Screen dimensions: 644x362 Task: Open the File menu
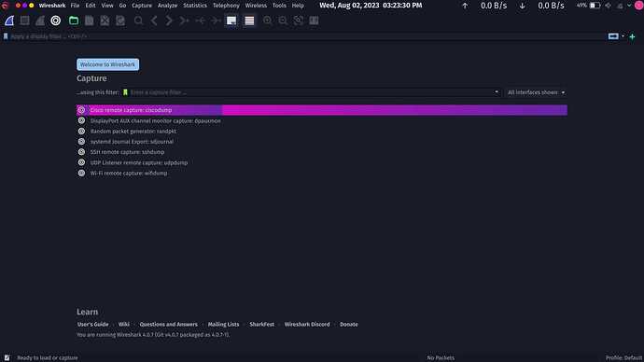75,6
